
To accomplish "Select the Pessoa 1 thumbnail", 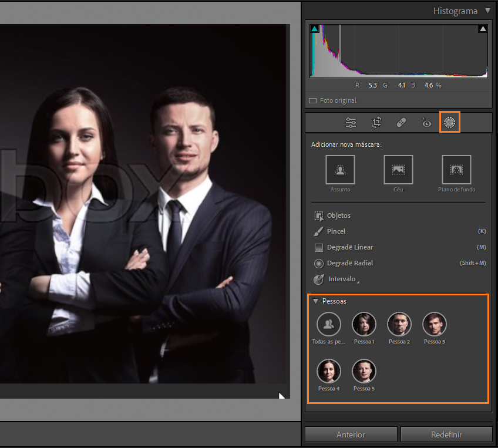I will (364, 324).
